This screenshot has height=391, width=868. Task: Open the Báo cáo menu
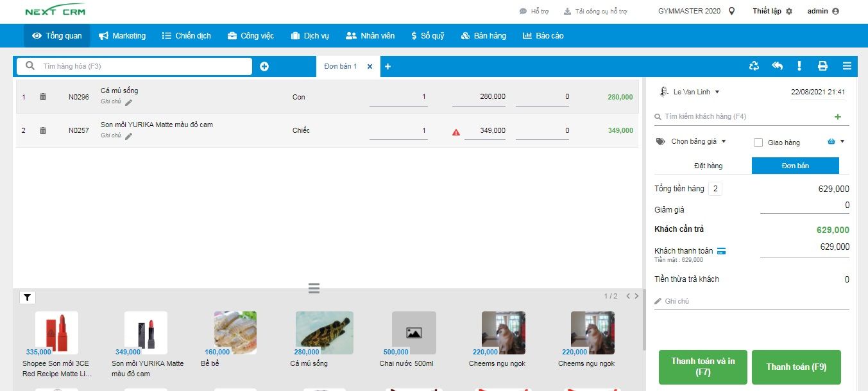click(x=543, y=36)
